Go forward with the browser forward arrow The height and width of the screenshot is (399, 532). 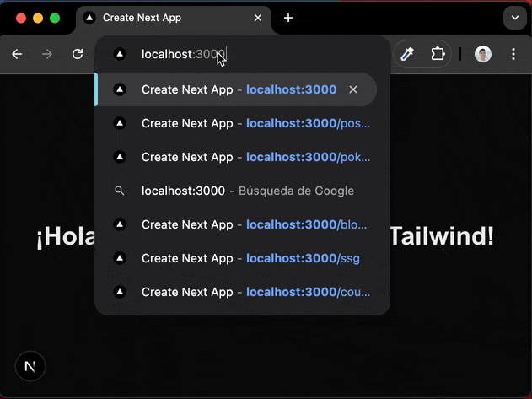coord(47,54)
